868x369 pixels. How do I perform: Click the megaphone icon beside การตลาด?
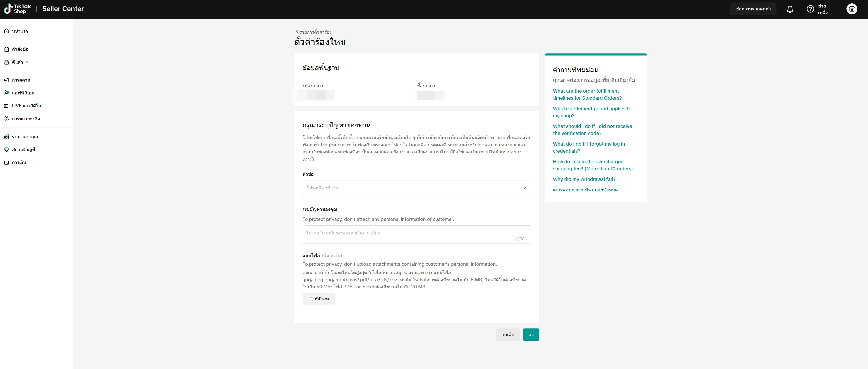6,80
